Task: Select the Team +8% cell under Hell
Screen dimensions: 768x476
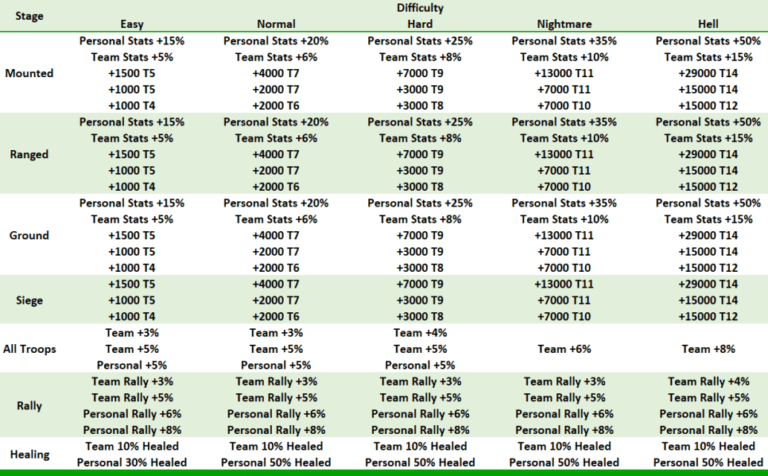Action: pos(709,349)
